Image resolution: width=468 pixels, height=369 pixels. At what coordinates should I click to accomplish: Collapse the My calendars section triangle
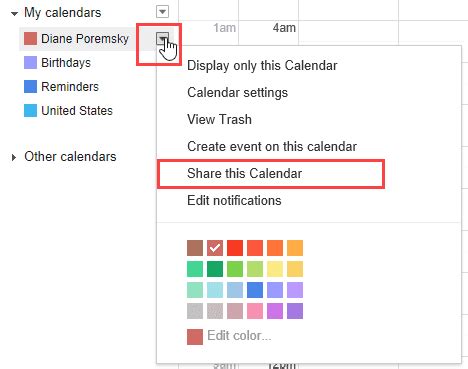[14, 14]
